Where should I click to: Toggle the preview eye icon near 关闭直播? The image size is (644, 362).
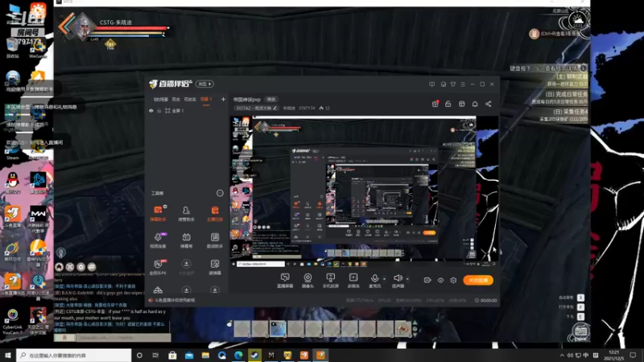pyautogui.click(x=440, y=280)
